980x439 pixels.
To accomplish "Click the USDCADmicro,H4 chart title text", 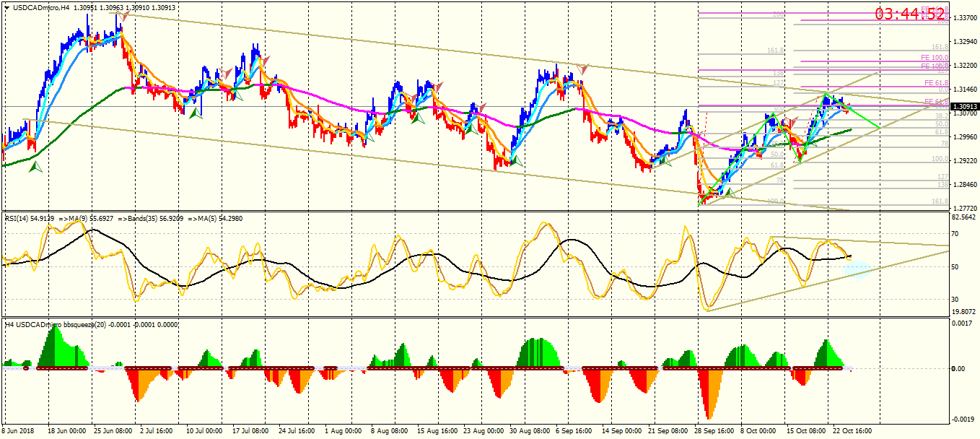I will 40,7.
